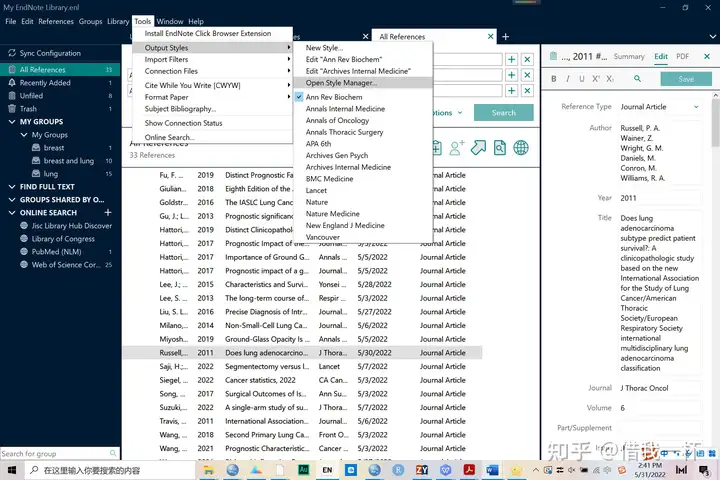The height and width of the screenshot is (480, 720).
Task: Click the export arrow icon
Action: tap(478, 148)
